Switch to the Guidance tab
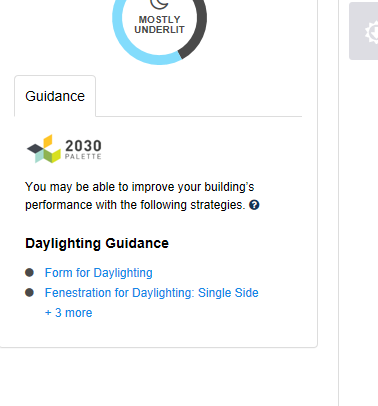Image resolution: width=378 pixels, height=406 pixels. coord(55,96)
